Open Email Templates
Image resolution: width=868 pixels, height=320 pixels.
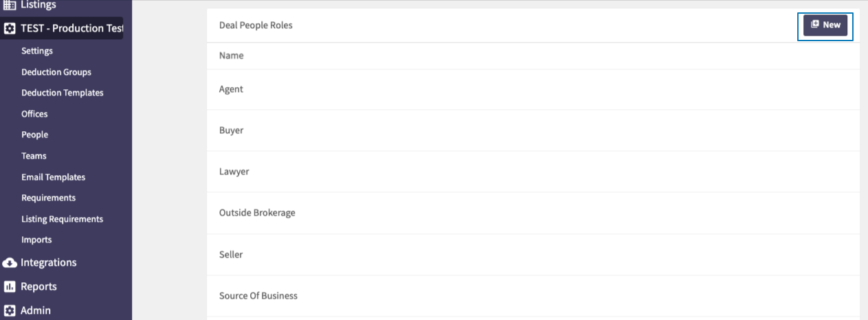[x=54, y=177]
